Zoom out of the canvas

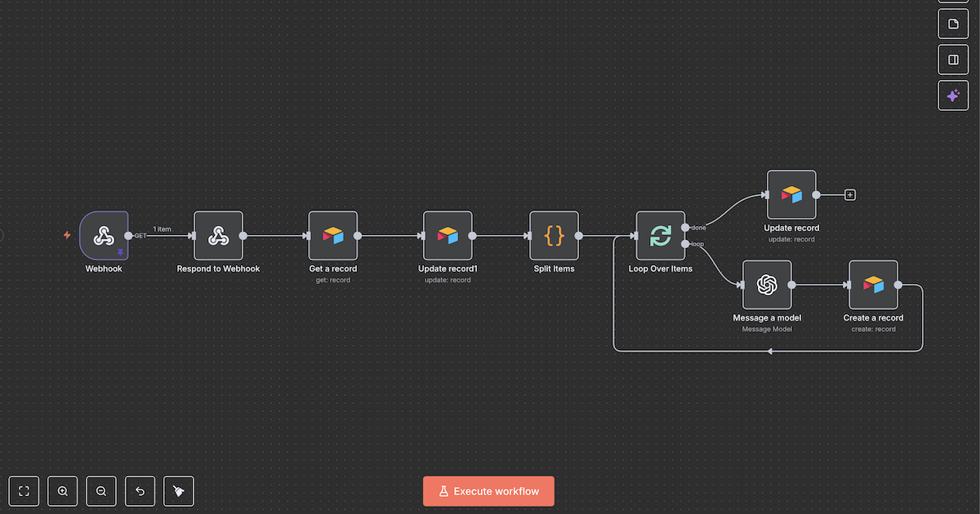(x=101, y=491)
